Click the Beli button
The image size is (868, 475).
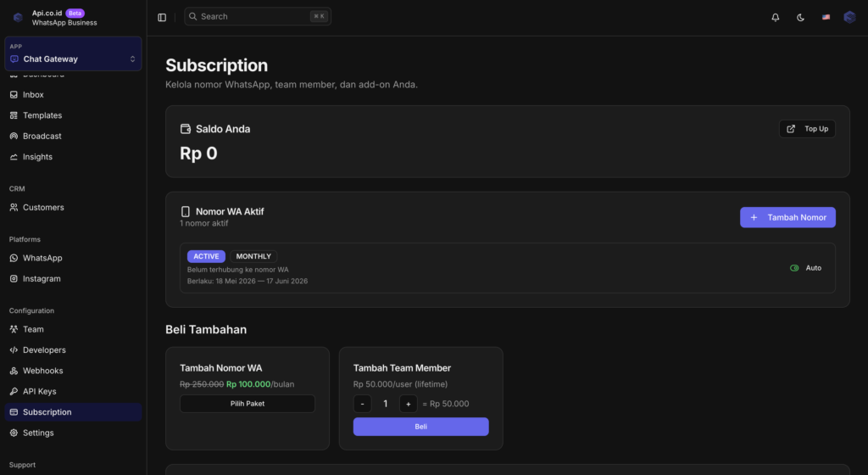420,427
